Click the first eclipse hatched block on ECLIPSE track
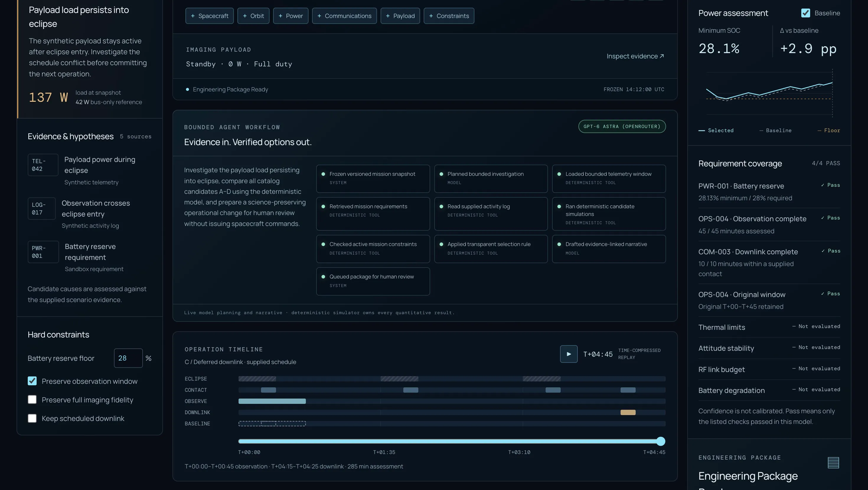 257,379
